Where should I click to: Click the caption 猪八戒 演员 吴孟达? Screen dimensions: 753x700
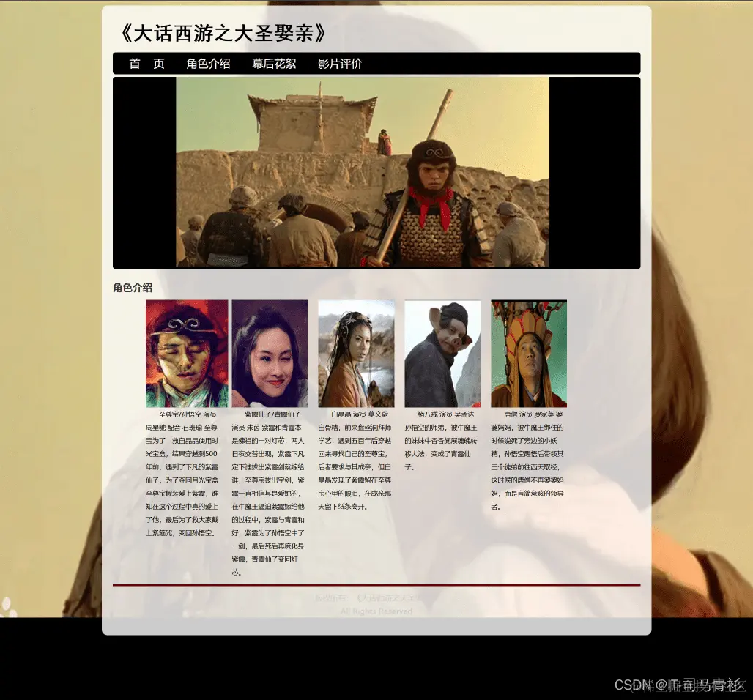(x=445, y=414)
